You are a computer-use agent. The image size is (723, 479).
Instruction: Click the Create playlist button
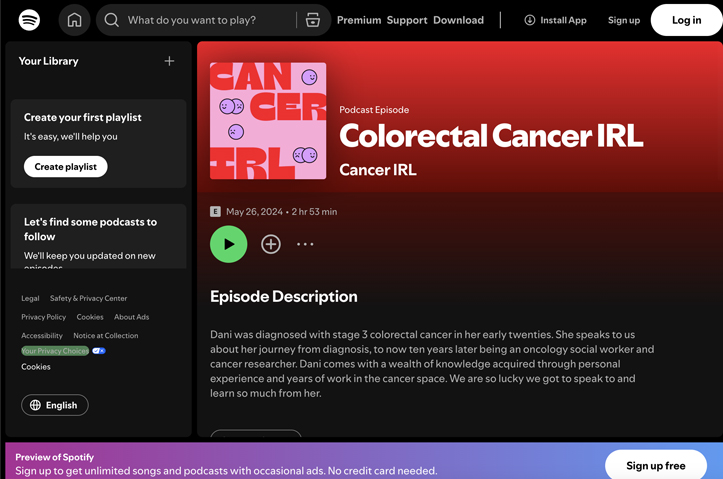pyautogui.click(x=65, y=166)
